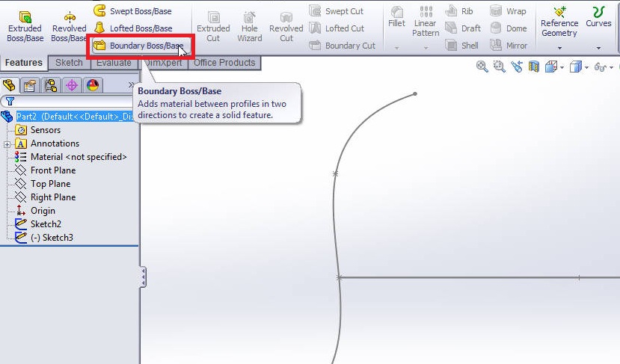The image size is (620, 364).
Task: Select the Revolved Boss/Base tool
Action: coord(70,26)
